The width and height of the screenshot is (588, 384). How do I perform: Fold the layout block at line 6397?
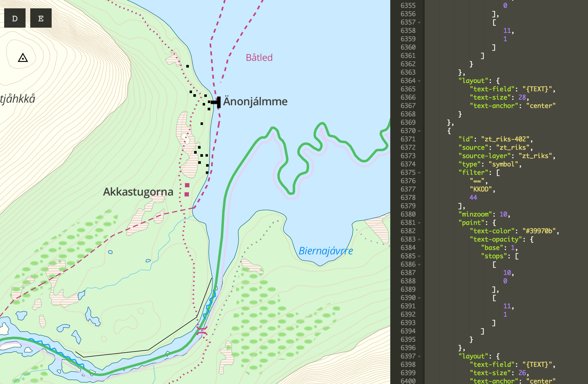tap(419, 356)
